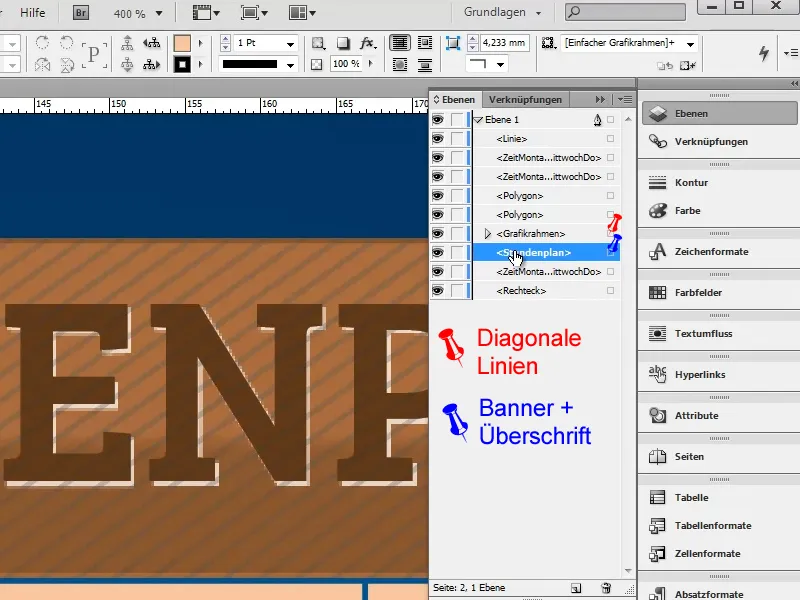
Task: Click the rotate 90° counter-clockwise icon
Action: [66, 42]
